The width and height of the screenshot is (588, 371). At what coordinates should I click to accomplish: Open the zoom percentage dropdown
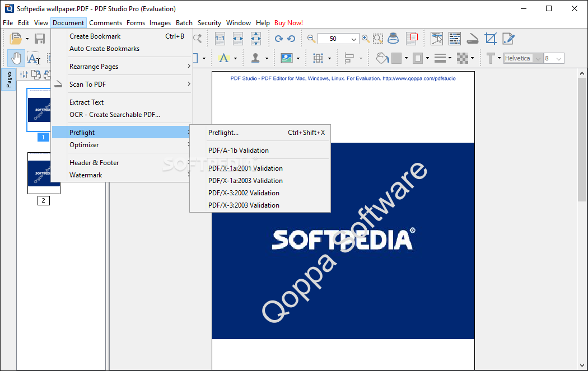point(353,39)
